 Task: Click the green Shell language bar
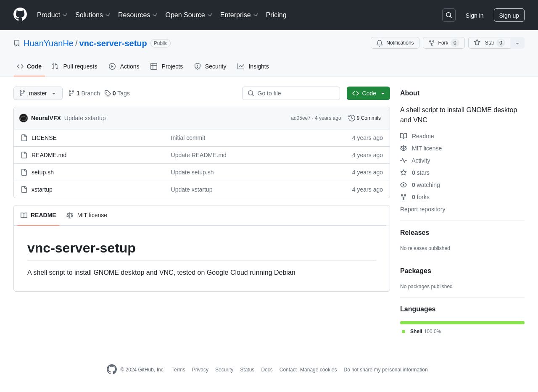click(x=462, y=323)
